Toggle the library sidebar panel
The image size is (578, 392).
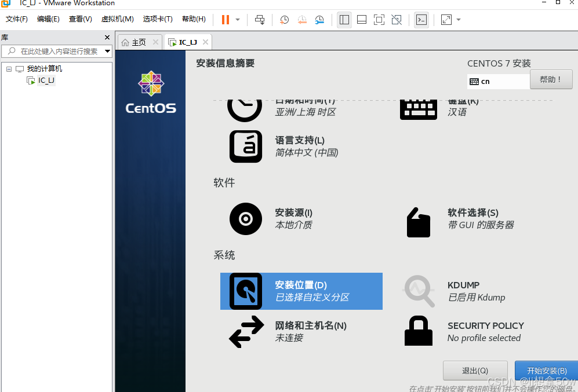click(x=344, y=19)
